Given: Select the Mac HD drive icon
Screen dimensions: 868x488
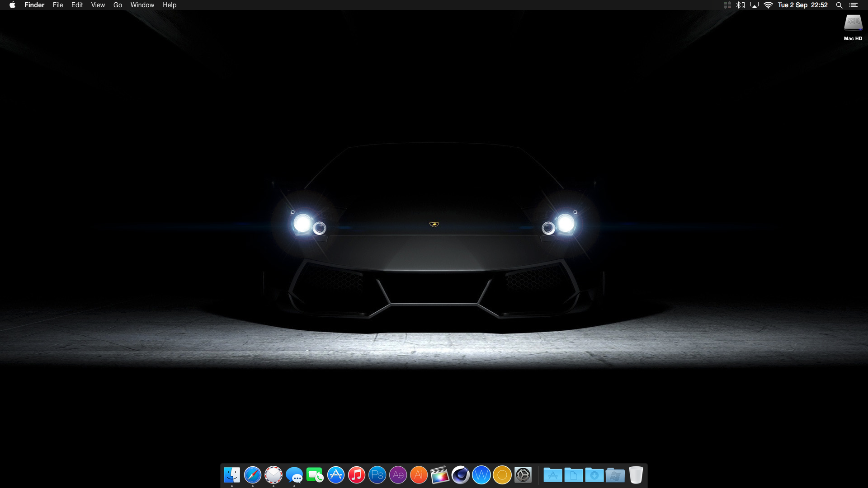Looking at the screenshot, I should tap(853, 23).
